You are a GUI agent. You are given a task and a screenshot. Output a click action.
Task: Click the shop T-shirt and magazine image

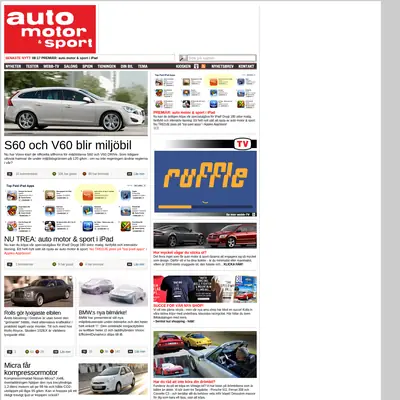[205, 289]
